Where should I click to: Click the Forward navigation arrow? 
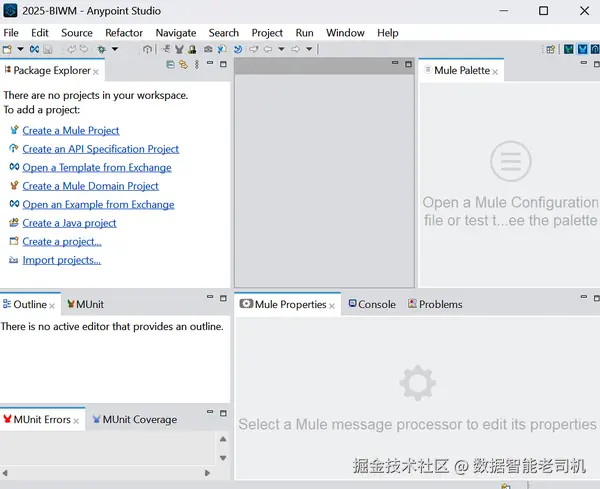pyautogui.click(x=295, y=49)
